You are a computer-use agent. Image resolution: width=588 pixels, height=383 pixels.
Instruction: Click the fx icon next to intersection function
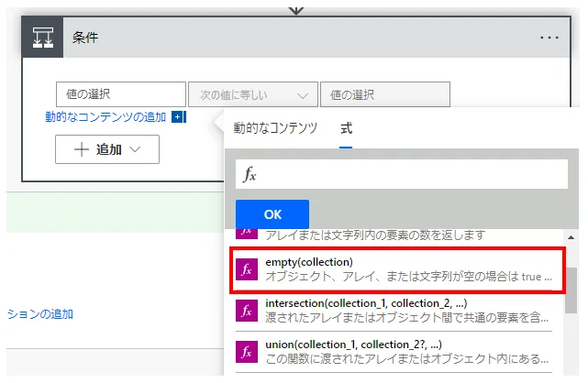(x=246, y=311)
